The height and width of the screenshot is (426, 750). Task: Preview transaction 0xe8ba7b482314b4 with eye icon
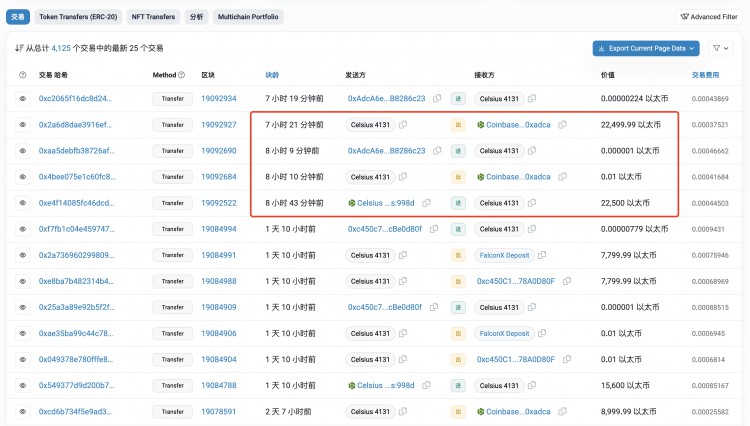pos(22,281)
